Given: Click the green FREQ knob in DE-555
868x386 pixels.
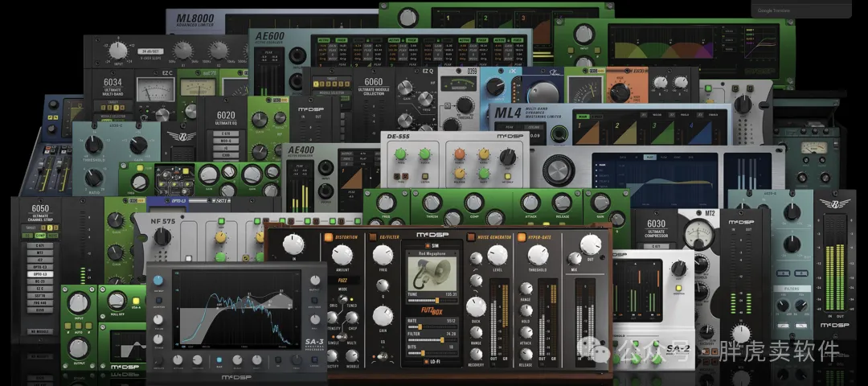Looking at the screenshot, I should 400,154.
